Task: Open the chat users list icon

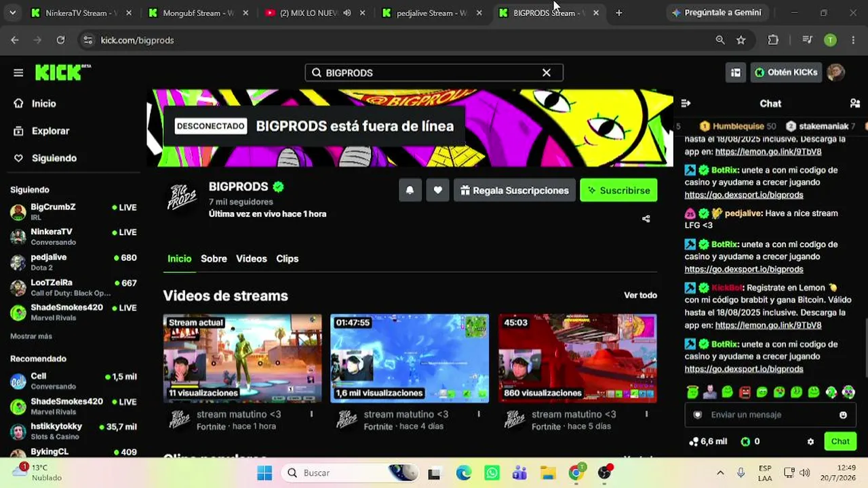Action: 855,104
